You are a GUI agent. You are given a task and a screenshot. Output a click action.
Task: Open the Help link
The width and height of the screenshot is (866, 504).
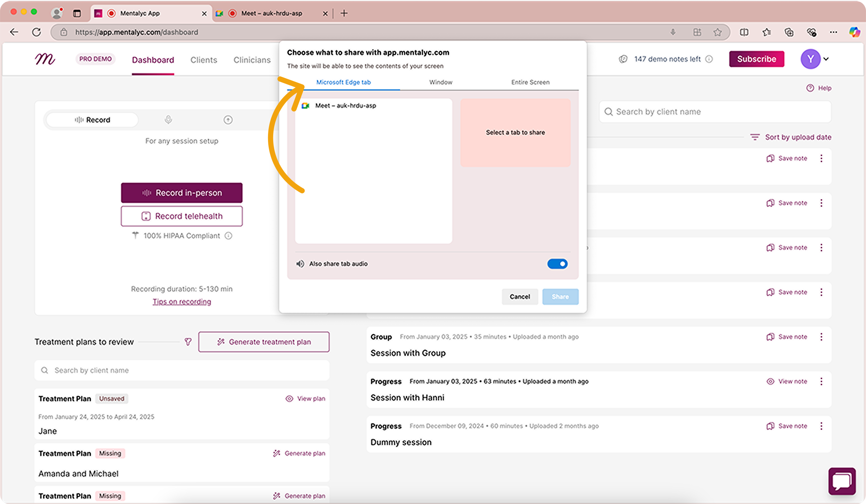click(x=819, y=88)
